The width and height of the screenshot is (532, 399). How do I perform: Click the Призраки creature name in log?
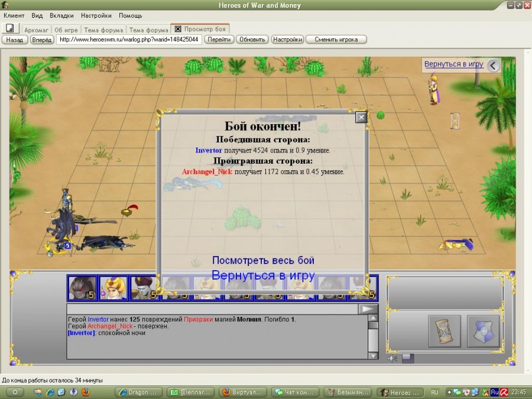pos(199,319)
